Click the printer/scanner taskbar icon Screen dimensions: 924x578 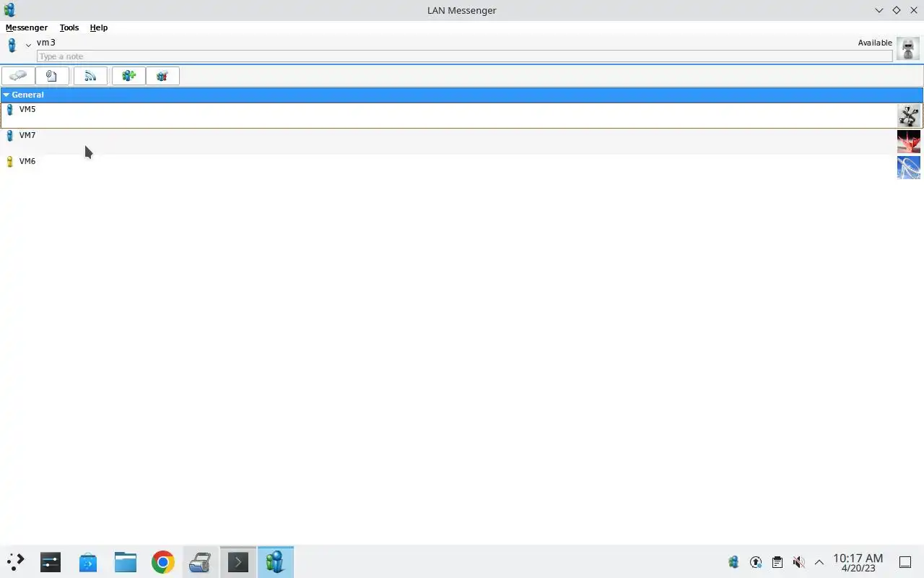click(x=201, y=561)
